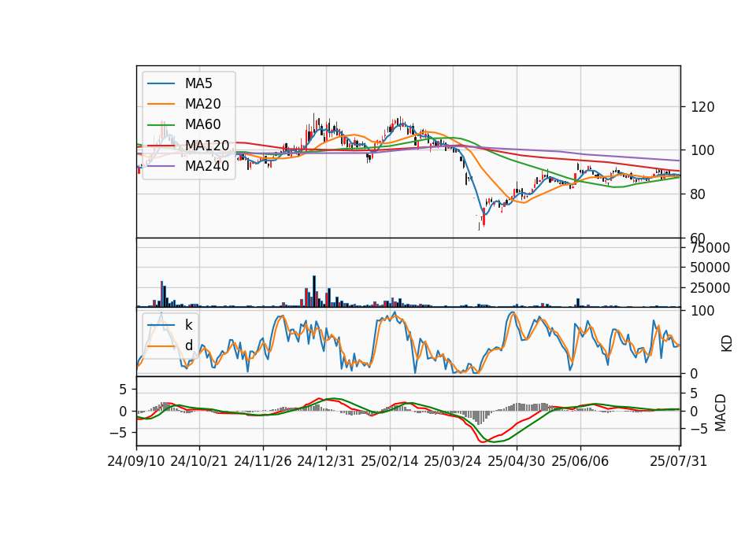
Task: Click the 24/12/31 date label
Action: pyautogui.click(x=326, y=462)
